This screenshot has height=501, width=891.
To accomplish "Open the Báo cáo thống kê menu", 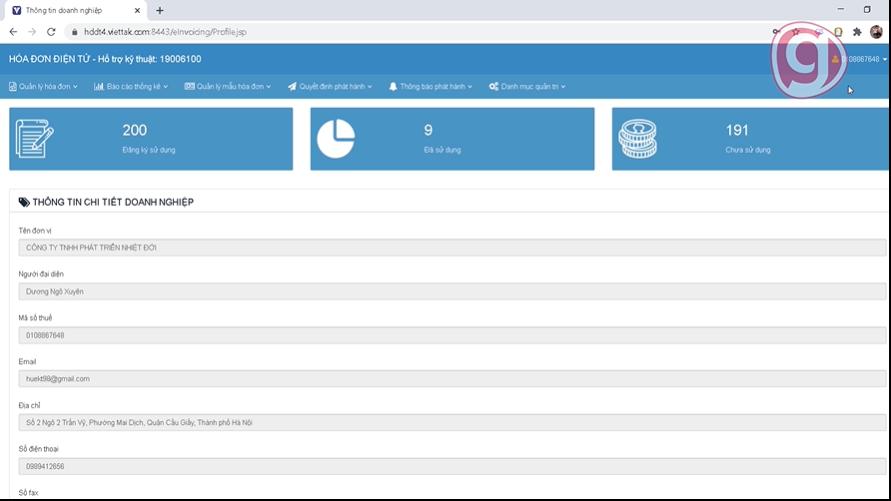I will click(x=131, y=86).
